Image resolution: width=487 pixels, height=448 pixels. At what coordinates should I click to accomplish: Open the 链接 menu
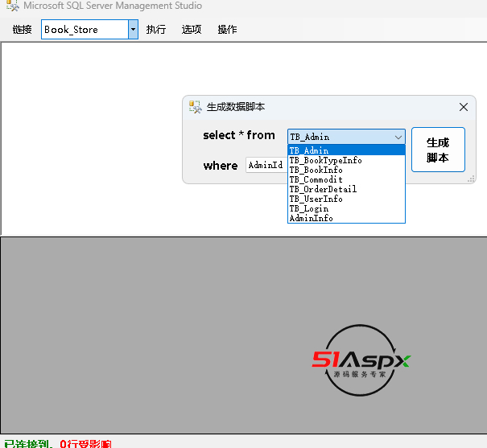pos(22,30)
